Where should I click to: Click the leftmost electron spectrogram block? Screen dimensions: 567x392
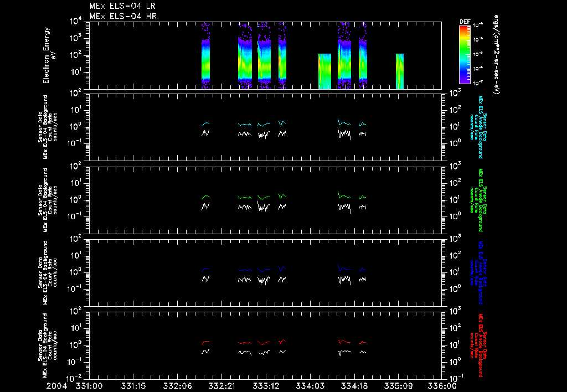point(205,56)
